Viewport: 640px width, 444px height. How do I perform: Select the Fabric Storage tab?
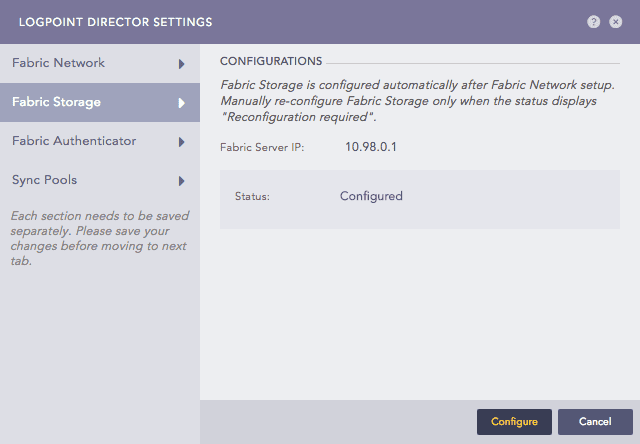tap(100, 102)
